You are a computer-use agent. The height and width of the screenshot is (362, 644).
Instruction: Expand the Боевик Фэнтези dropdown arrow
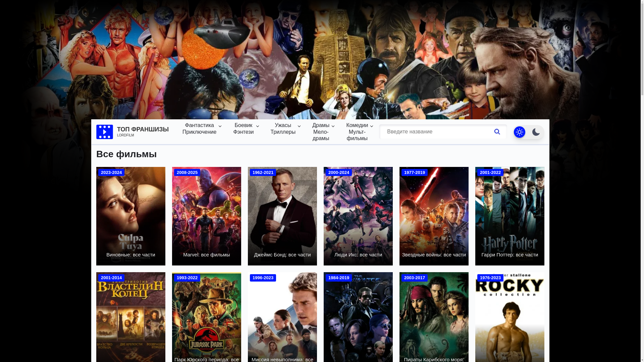coord(258,126)
